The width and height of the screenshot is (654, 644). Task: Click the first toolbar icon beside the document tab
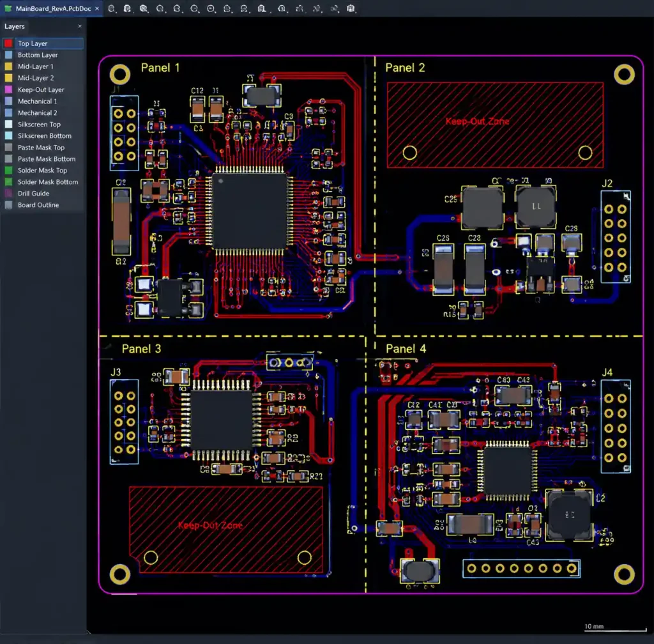(x=111, y=8)
